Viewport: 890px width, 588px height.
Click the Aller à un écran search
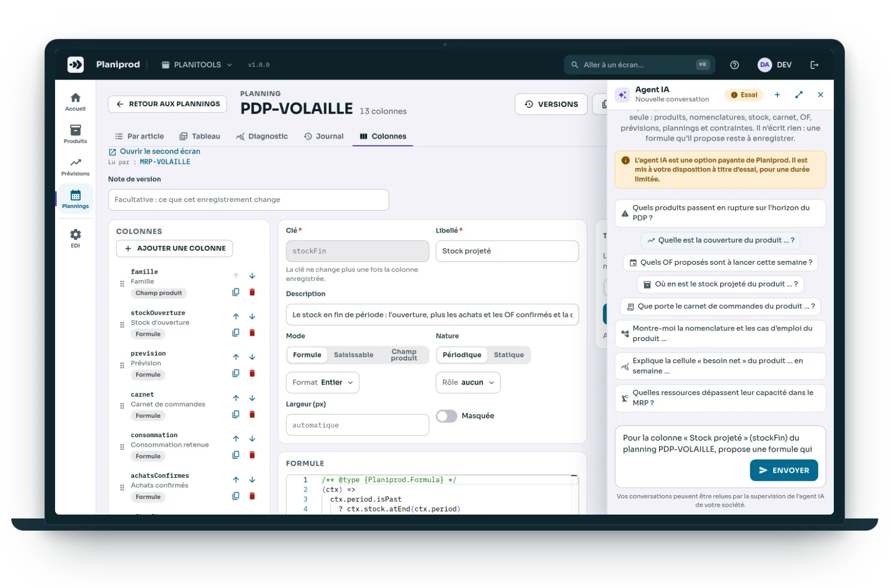click(640, 65)
